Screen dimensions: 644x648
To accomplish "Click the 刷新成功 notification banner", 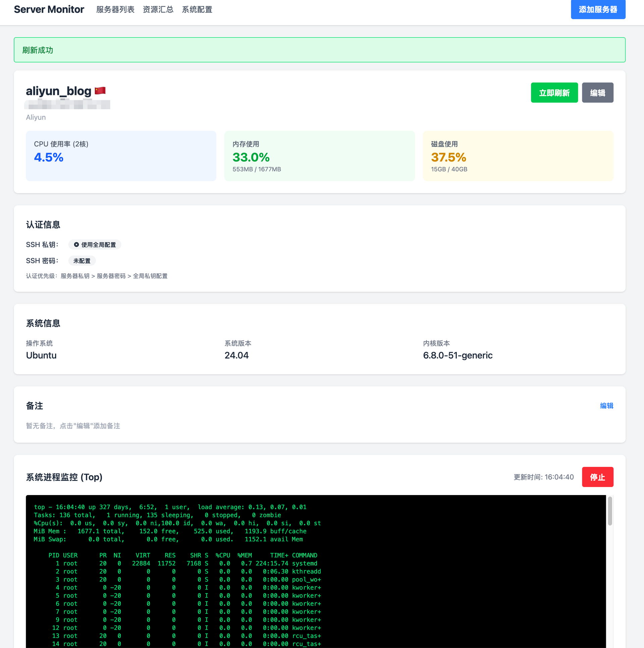I will coord(319,50).
